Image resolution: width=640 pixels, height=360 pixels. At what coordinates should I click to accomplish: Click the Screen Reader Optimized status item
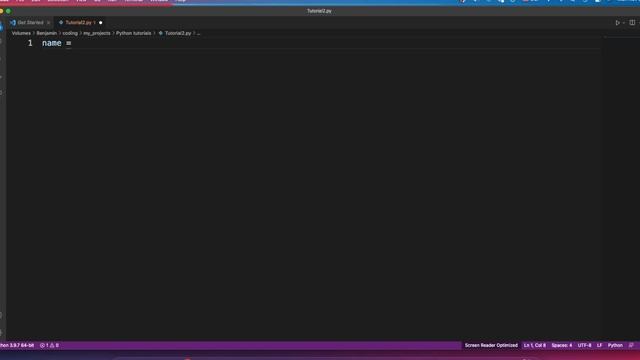[x=491, y=345]
